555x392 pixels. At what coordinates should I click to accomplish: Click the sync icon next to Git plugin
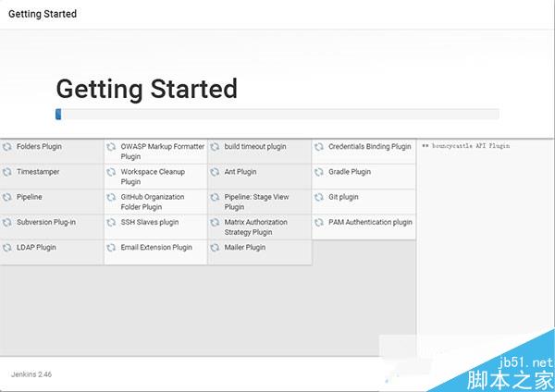[x=319, y=197]
